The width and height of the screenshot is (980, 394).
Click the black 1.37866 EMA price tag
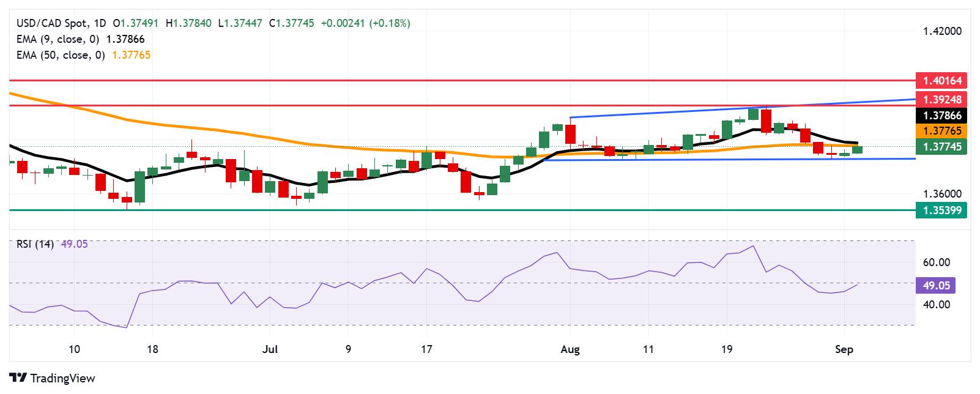(x=942, y=115)
